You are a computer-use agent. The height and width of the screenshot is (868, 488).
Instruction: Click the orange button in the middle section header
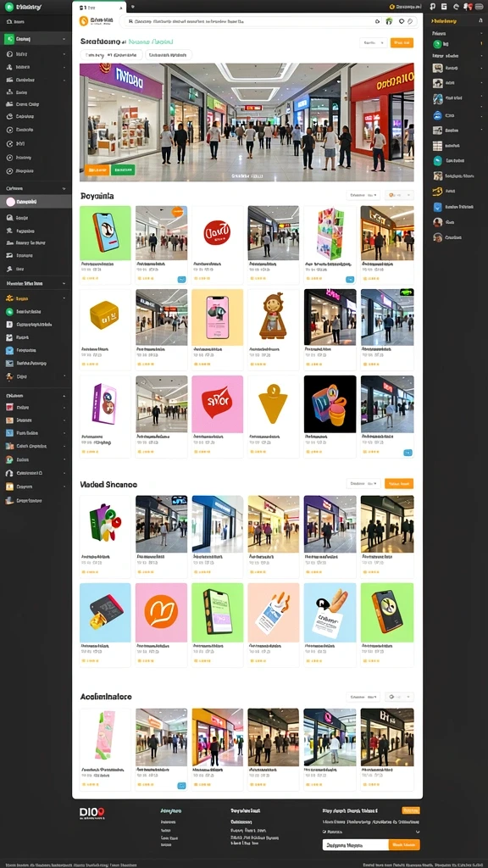click(x=399, y=483)
